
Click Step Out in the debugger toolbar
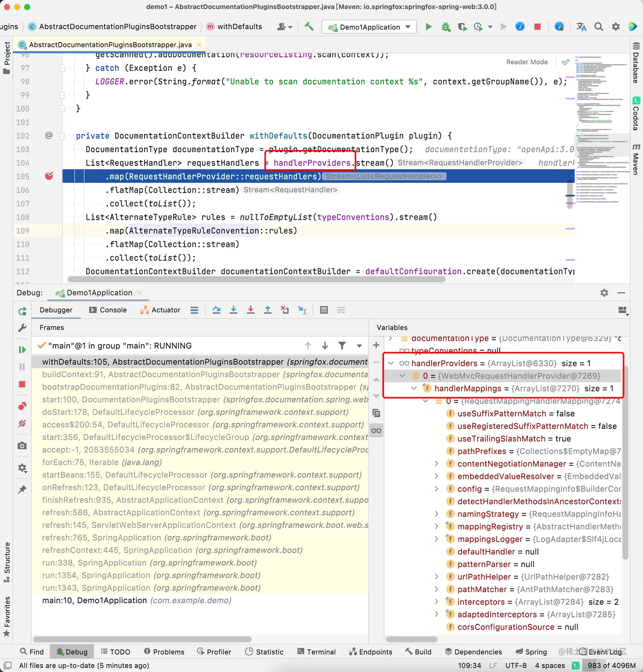click(267, 310)
